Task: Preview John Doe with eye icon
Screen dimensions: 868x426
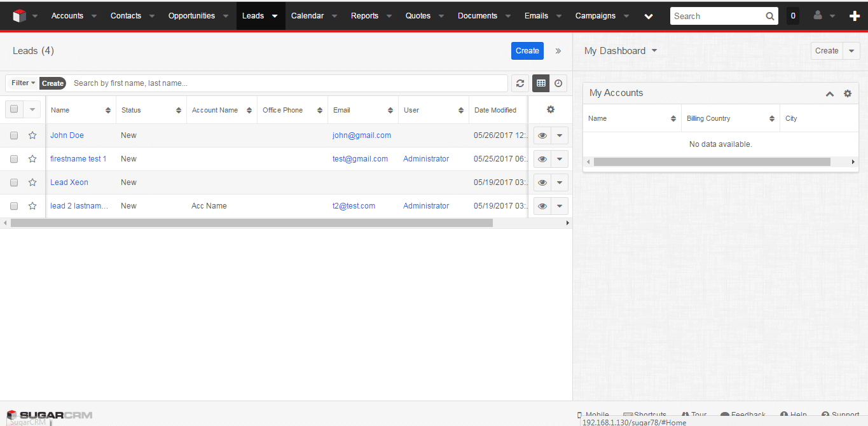Action: click(x=542, y=135)
